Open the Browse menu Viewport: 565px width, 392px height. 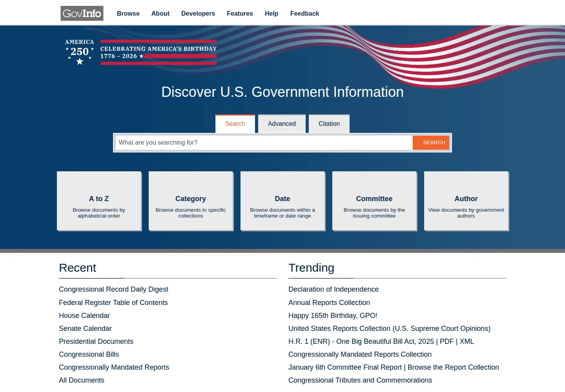tap(128, 13)
